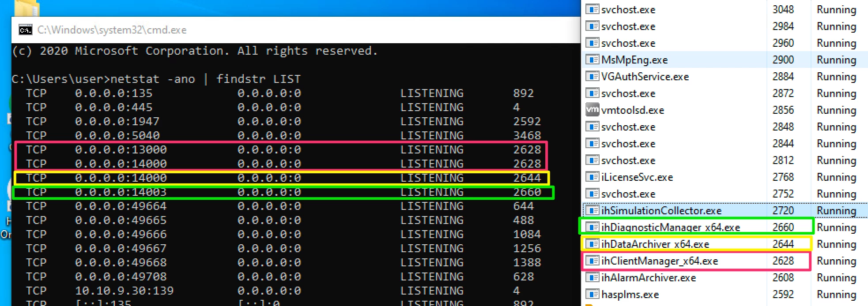Click the ihDataArchiver_x64.exe process icon
The image size is (868, 306).
pyautogui.click(x=592, y=244)
